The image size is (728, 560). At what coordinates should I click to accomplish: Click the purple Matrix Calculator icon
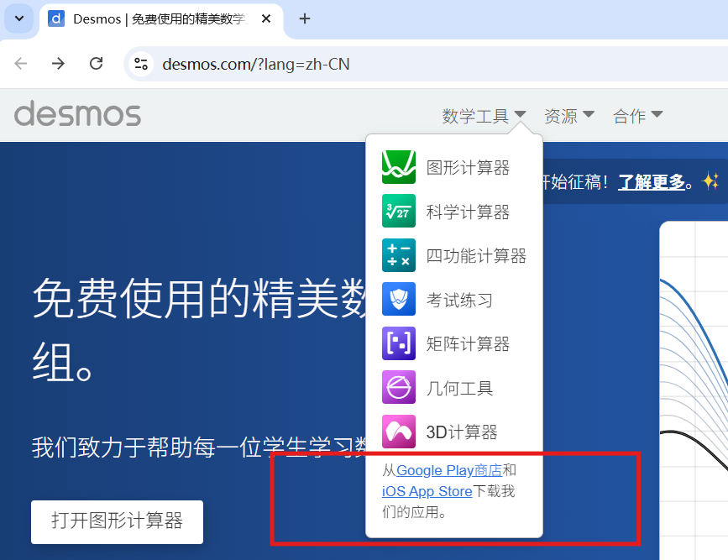click(x=398, y=343)
